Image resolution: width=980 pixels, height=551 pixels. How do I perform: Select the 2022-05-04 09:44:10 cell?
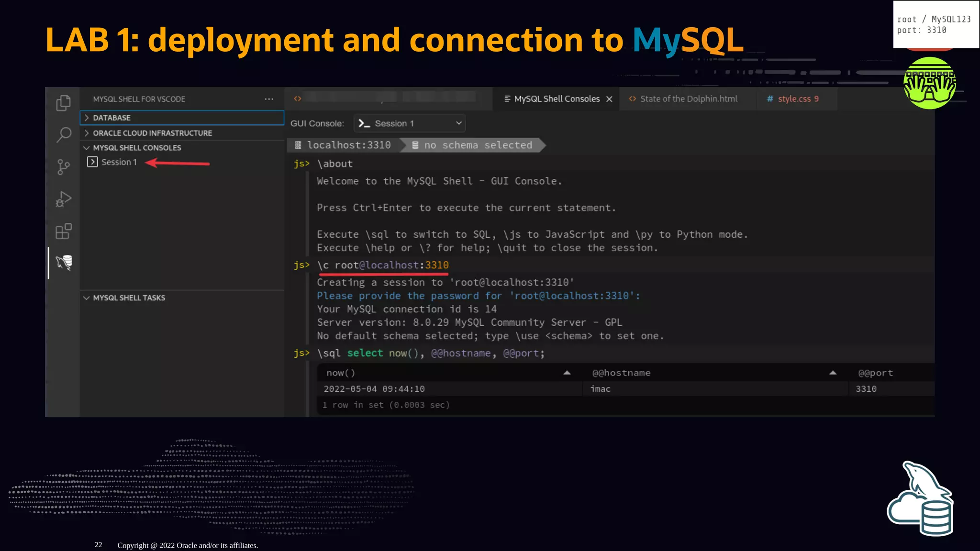click(450, 389)
